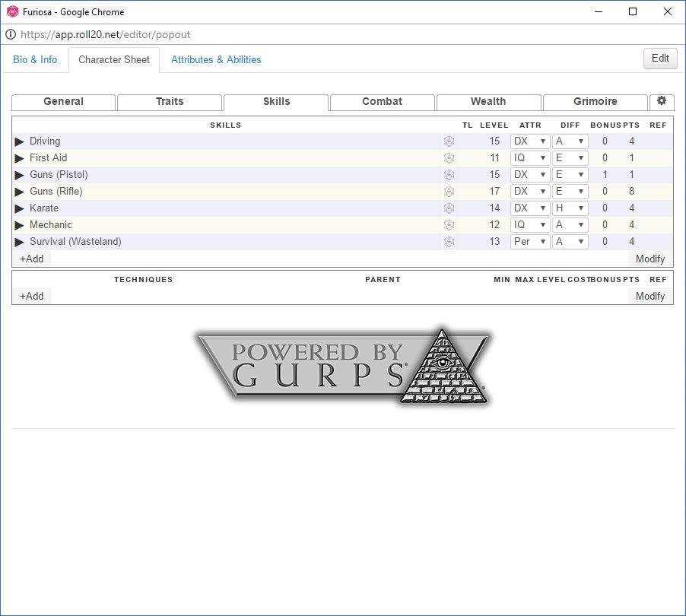Click the Survival (Wasteland) skill name
This screenshot has height=616, width=686.
point(75,242)
